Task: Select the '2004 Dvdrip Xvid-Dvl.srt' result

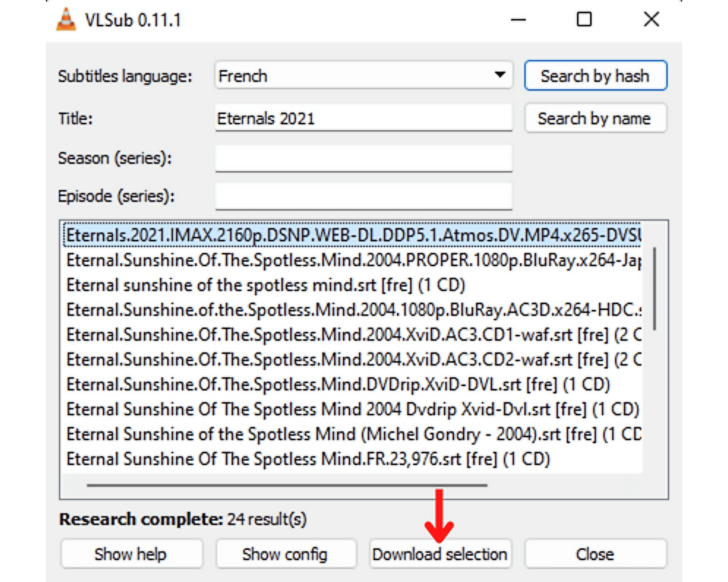Action: coord(352,409)
